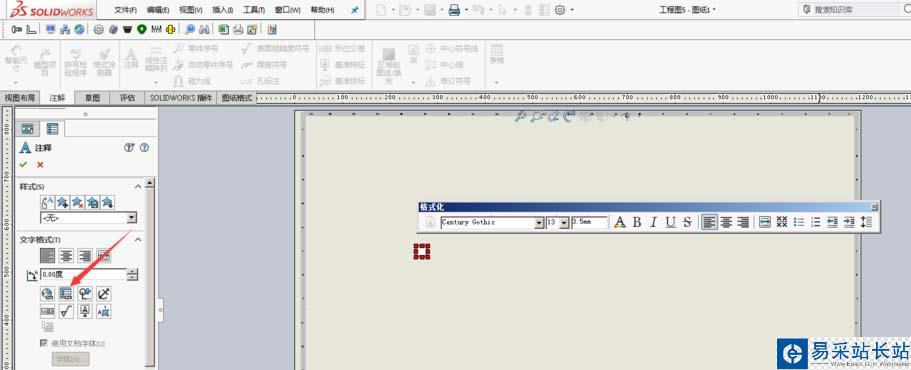Screen dimensions: 911x370
Task: Switch to the 评估 tab
Action: coord(128,98)
